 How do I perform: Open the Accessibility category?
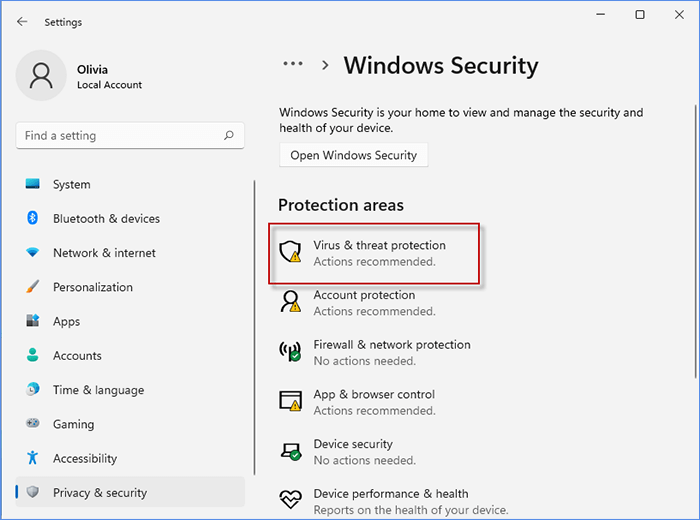(x=85, y=458)
